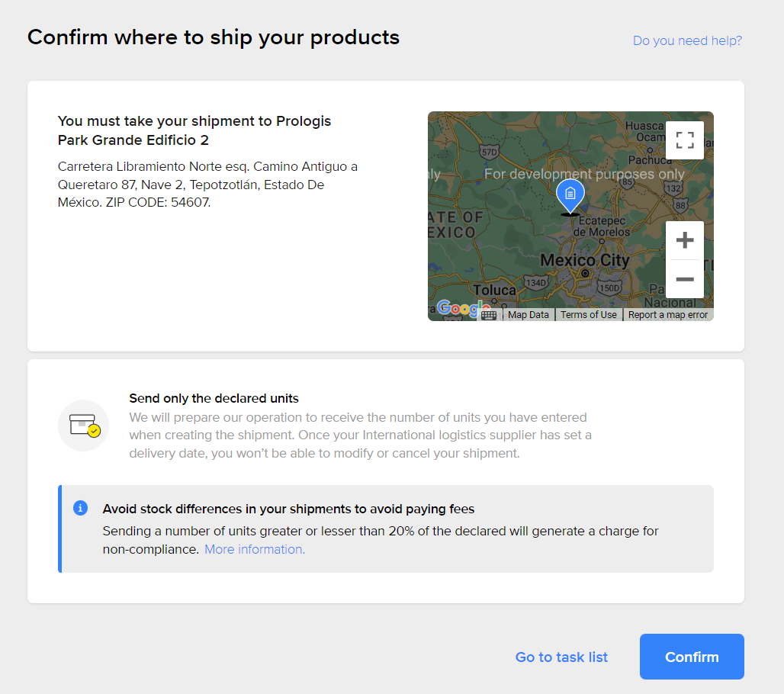
Task: Toggle fullscreen view on the map
Action: pos(684,140)
